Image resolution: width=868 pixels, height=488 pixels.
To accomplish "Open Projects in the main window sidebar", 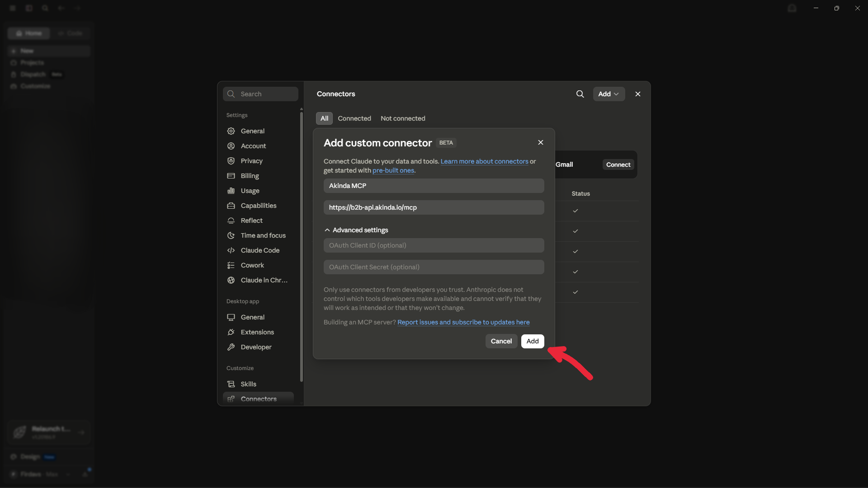I will point(49,63).
